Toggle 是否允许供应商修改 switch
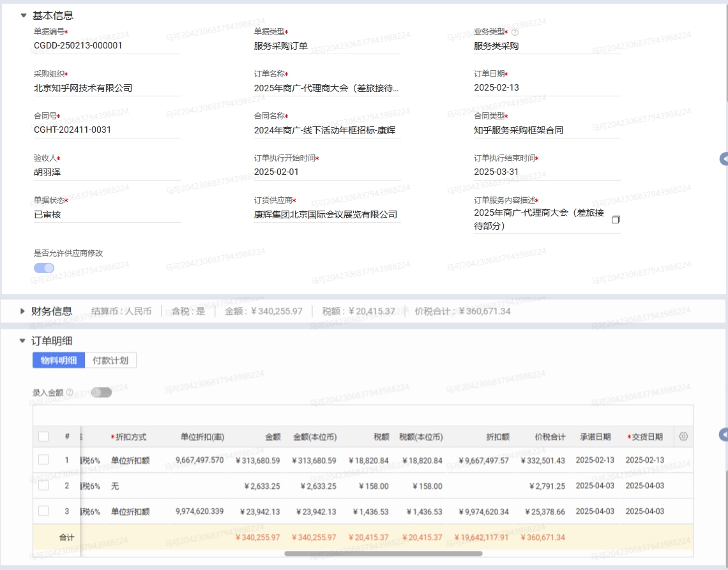The height and width of the screenshot is (570, 728). coord(44,268)
